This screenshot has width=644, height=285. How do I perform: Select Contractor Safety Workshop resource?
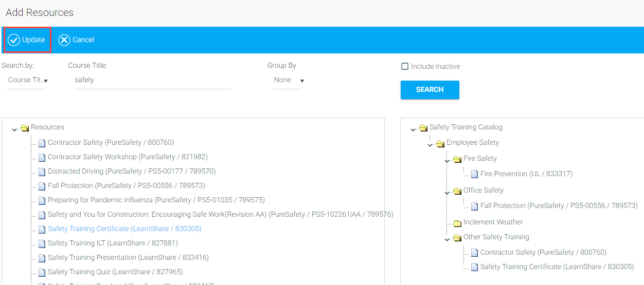coord(128,157)
